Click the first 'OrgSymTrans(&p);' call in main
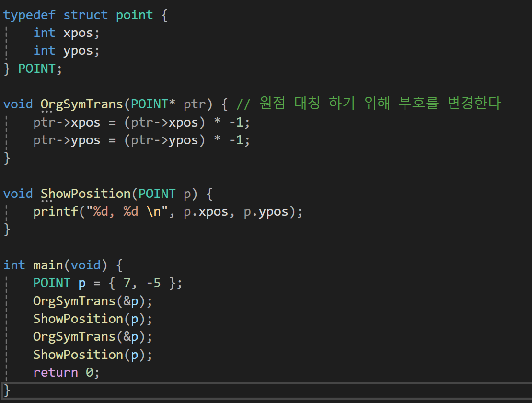Viewport: 532px width, 403px height. [93, 301]
